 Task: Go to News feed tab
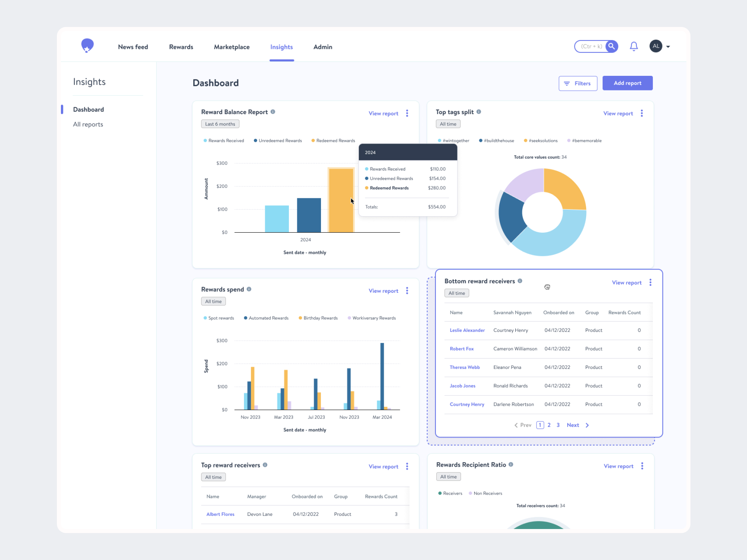[x=133, y=47]
